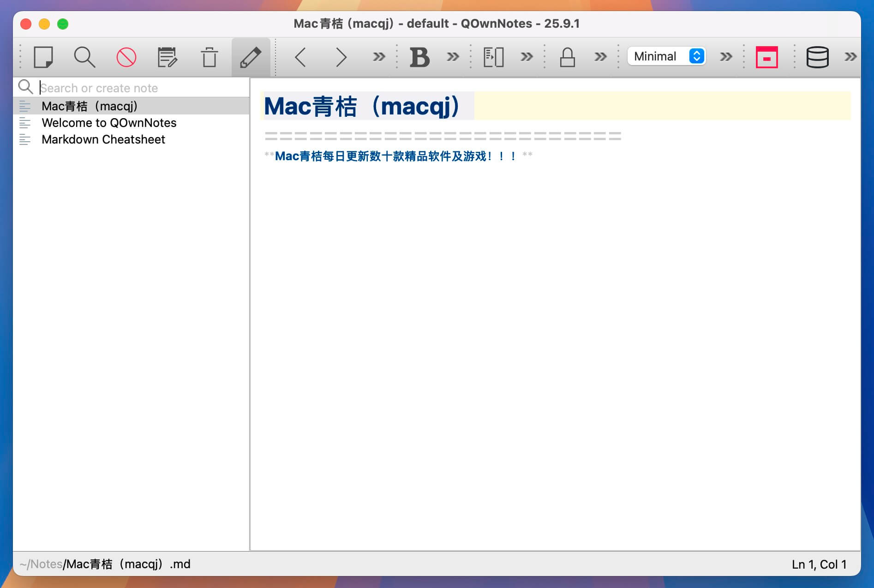Place cursor in Mac青桔（macqj）heading text
Viewport: 874px width, 588px height.
(362, 106)
